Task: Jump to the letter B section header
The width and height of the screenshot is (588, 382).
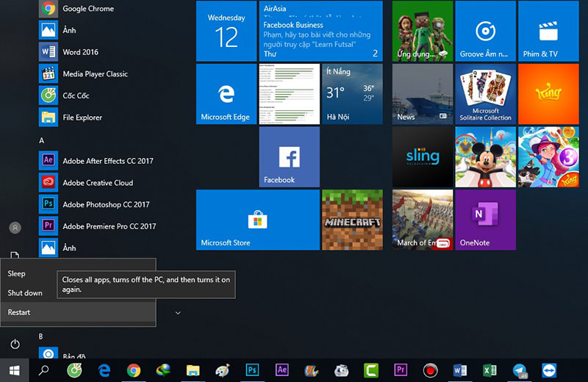Action: click(x=41, y=336)
